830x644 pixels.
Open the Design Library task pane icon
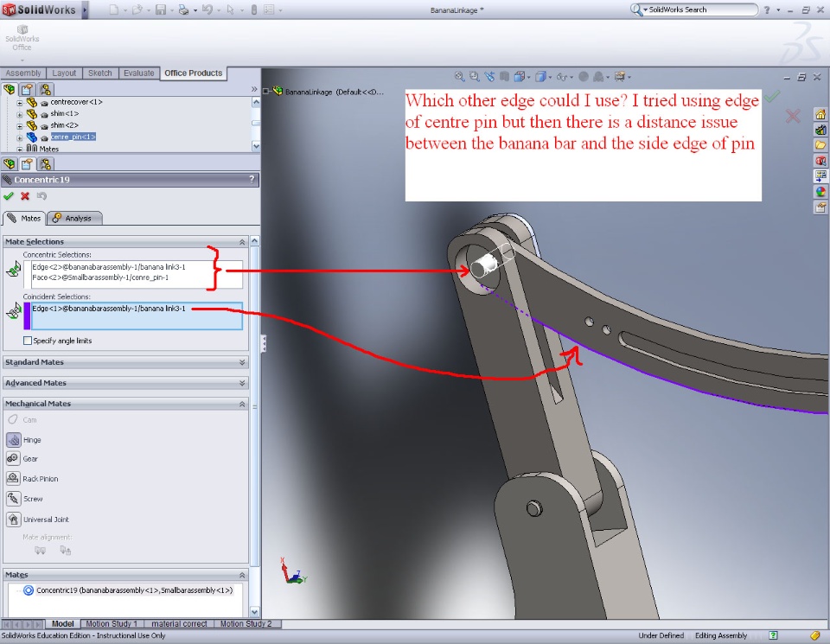pyautogui.click(x=820, y=130)
